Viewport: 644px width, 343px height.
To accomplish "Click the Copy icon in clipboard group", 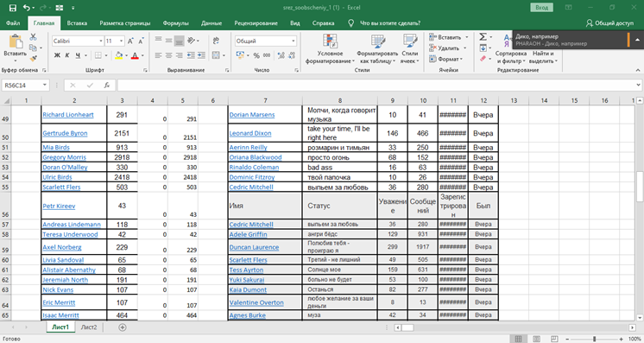I will coord(33,48).
